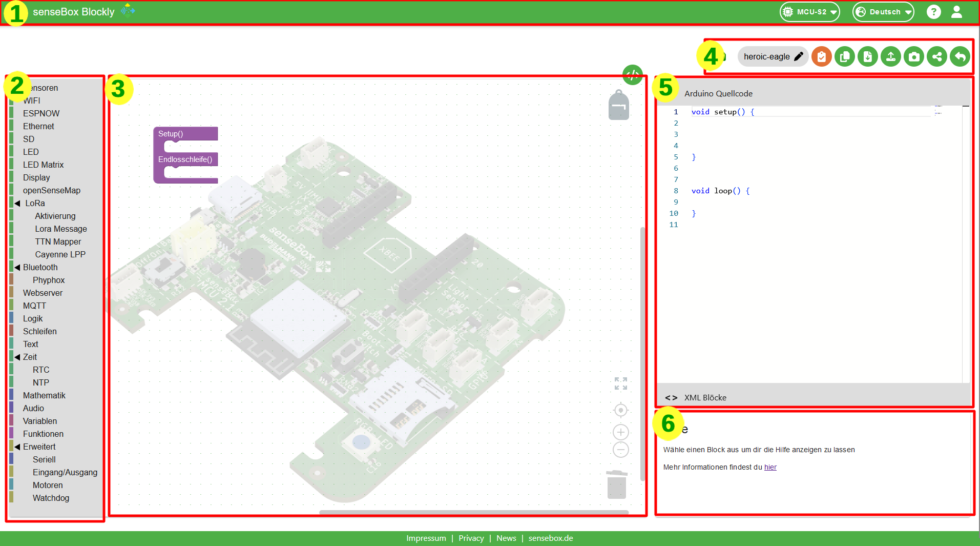This screenshot has width=980, height=546.
Task: Select the openSenseMap category
Action: [x=51, y=190]
